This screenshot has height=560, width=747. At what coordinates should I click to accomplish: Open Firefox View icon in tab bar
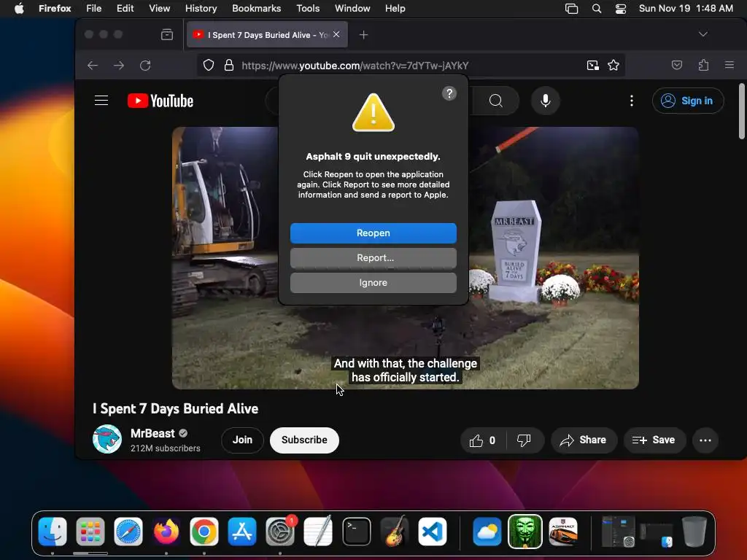click(167, 34)
